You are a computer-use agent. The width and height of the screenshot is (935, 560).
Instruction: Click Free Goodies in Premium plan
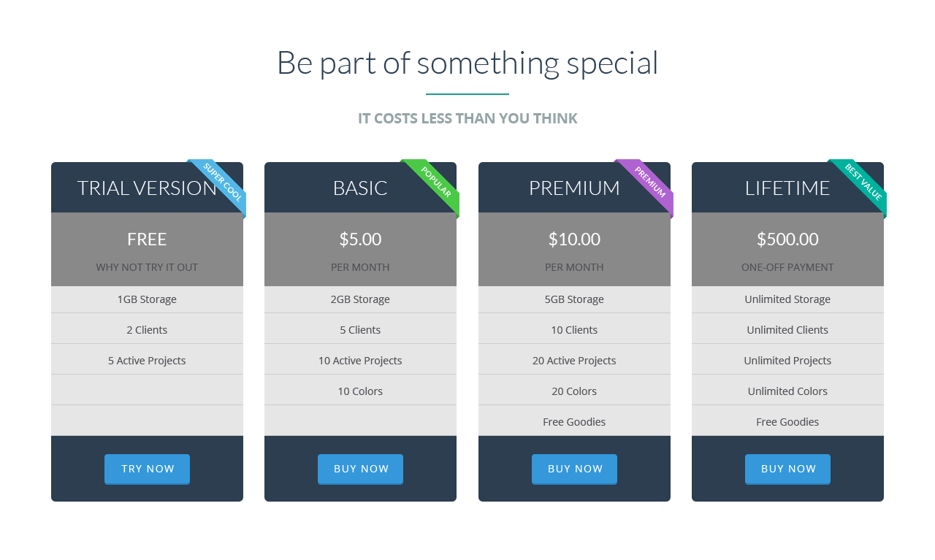(x=574, y=422)
